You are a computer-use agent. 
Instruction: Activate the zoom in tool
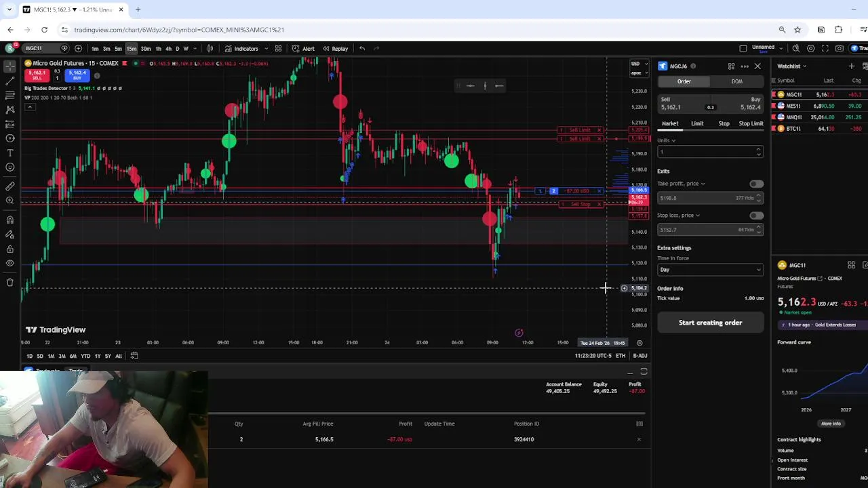point(9,201)
